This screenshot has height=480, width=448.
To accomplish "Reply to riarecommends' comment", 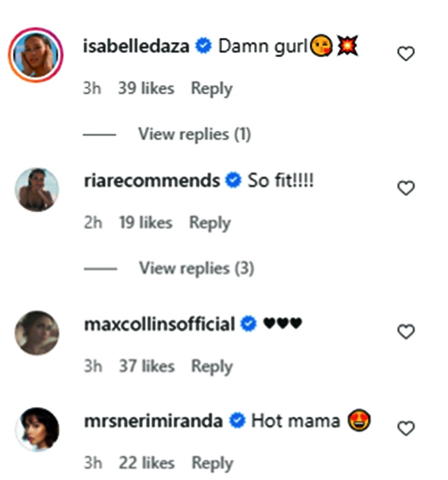I will [210, 223].
